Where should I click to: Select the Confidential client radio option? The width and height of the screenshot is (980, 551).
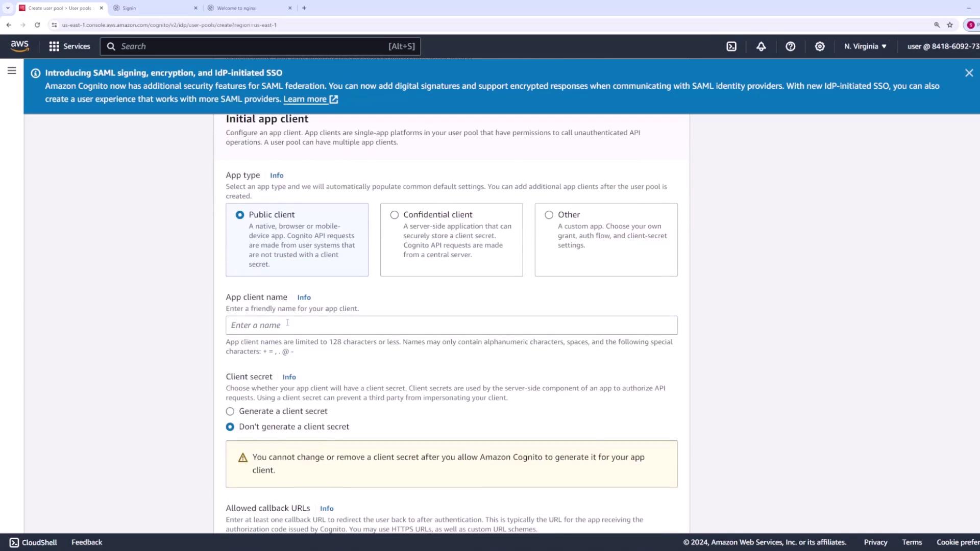(x=395, y=215)
